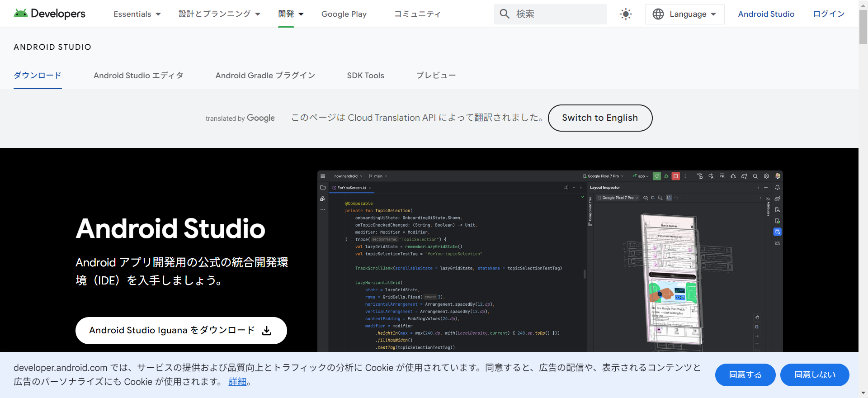Decline cookies with 同意しない button
Image resolution: width=868 pixels, height=398 pixels.
point(814,375)
